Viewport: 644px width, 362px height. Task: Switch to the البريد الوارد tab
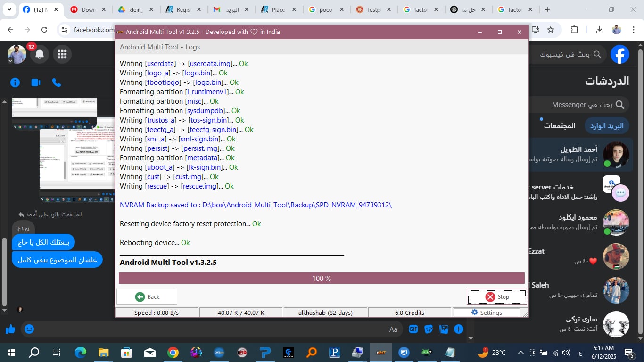(x=607, y=126)
